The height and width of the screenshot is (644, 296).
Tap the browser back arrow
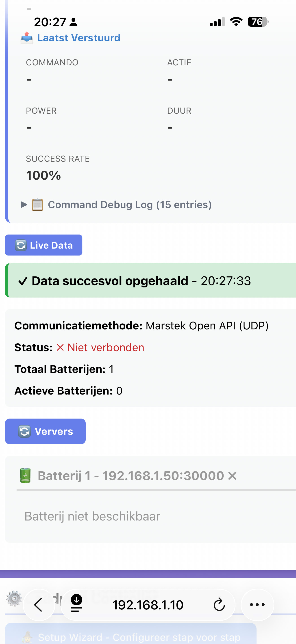pos(38,605)
